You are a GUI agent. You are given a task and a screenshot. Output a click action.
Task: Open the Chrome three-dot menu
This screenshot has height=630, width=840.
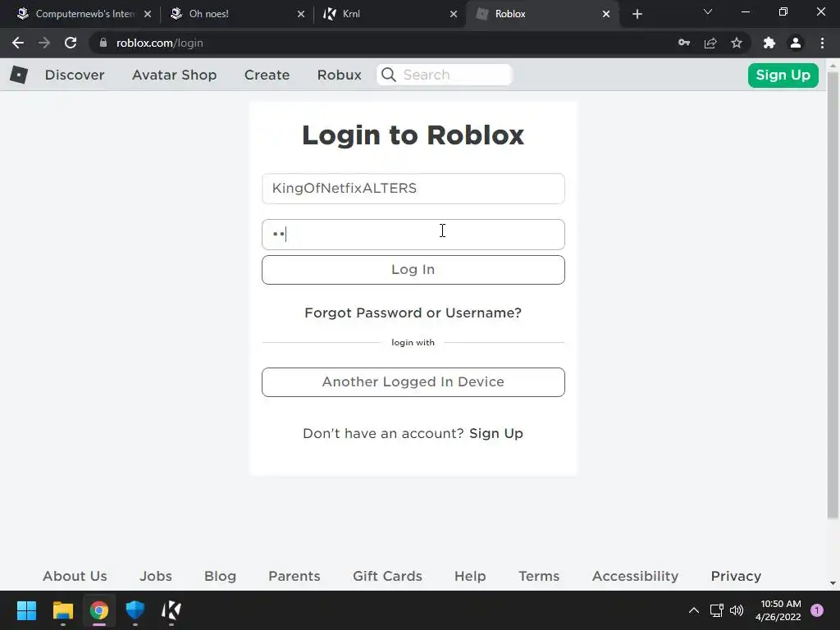coord(822,43)
